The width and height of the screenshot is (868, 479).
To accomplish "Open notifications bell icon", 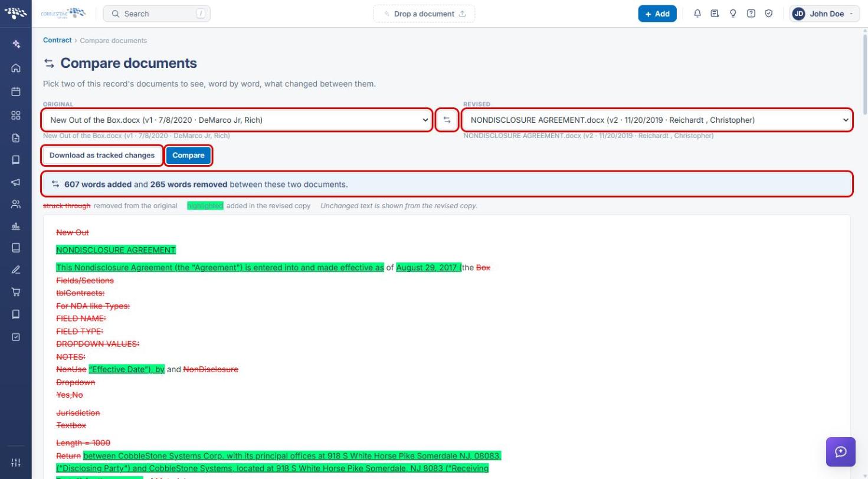I will (x=697, y=14).
